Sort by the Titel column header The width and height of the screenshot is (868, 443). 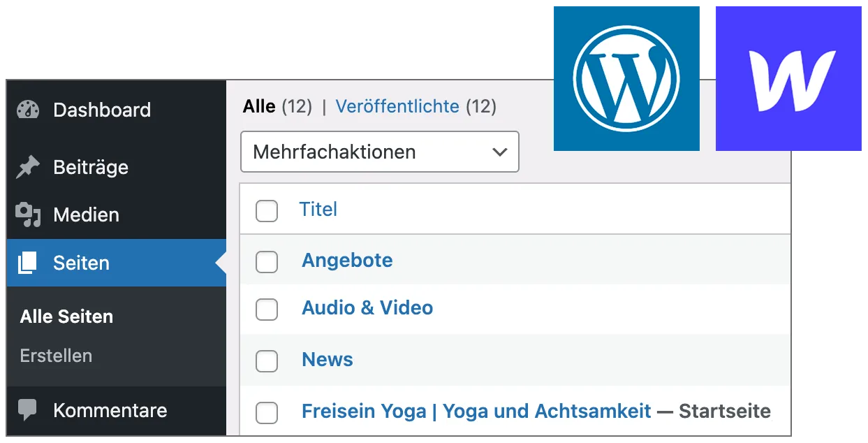tap(318, 209)
